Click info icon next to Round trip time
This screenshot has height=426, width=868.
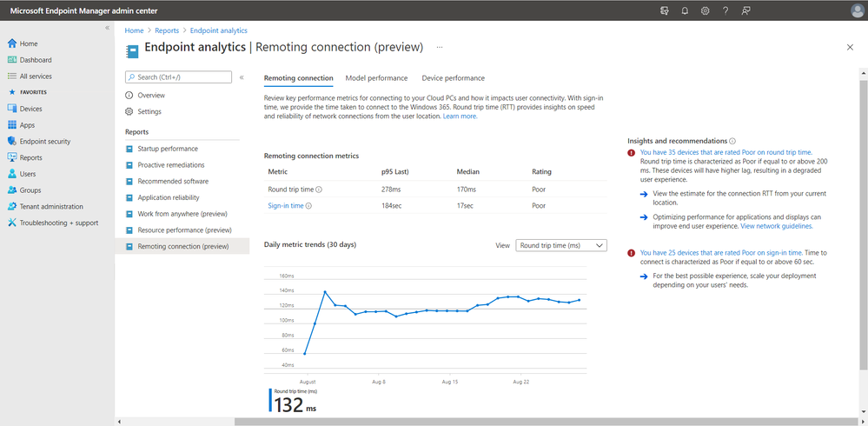[319, 190]
